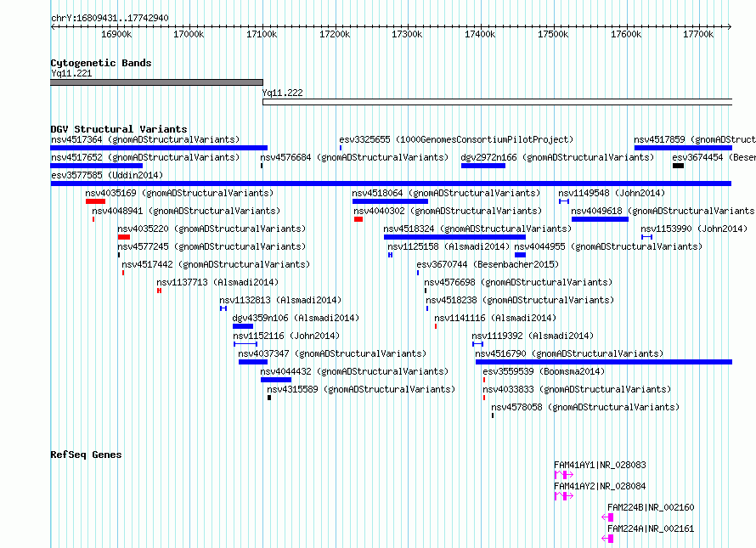
Task: Select the white Yq11.222 cytogenetic band
Action: click(498, 102)
